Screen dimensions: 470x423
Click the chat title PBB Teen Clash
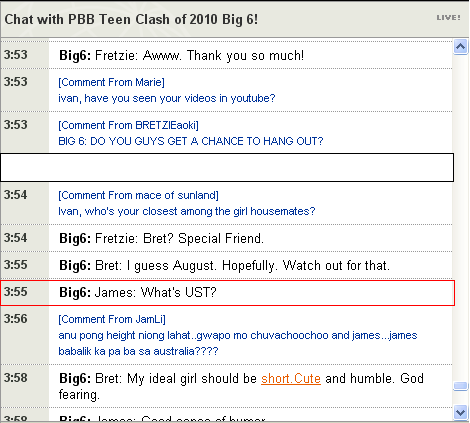[131, 19]
